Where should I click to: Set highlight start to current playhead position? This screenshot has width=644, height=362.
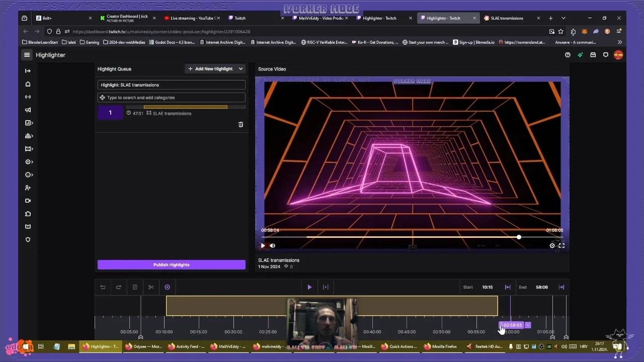tap(508, 287)
